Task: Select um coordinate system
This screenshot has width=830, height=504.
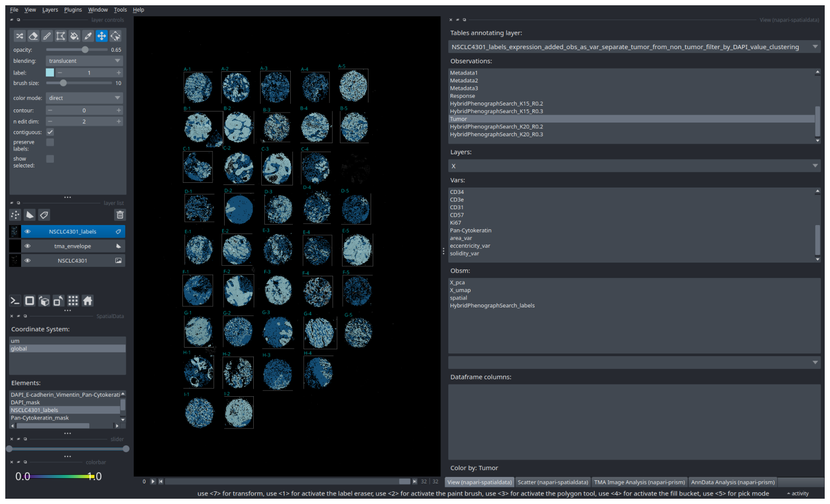Action: (x=68, y=341)
